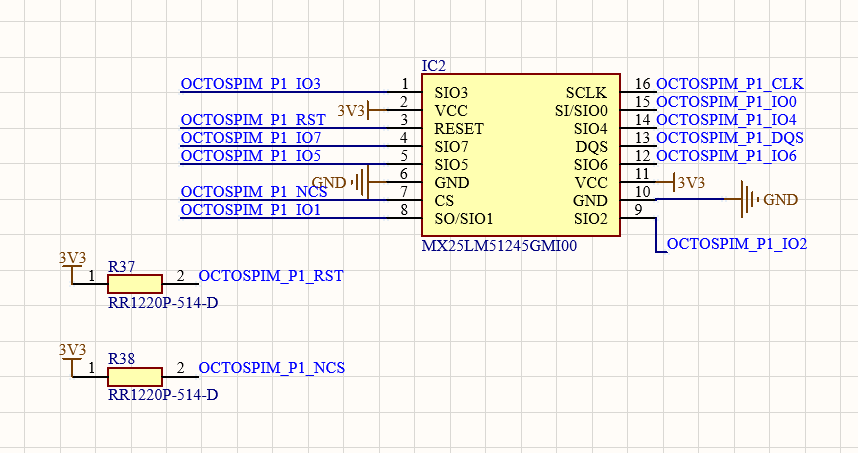This screenshot has width=858, height=453.
Task: Select the MX25LM51245GMI00 part number text
Action: (x=499, y=246)
